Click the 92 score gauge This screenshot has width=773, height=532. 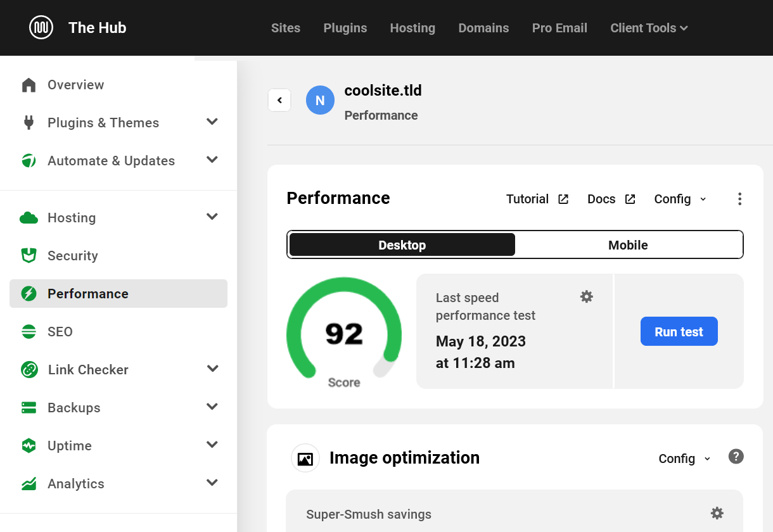click(x=344, y=332)
